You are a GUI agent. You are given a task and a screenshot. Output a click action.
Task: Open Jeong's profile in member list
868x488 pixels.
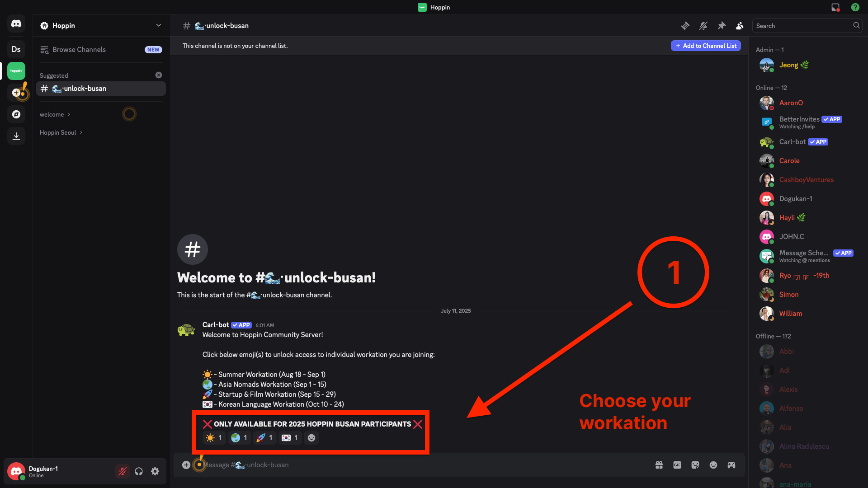click(807, 65)
